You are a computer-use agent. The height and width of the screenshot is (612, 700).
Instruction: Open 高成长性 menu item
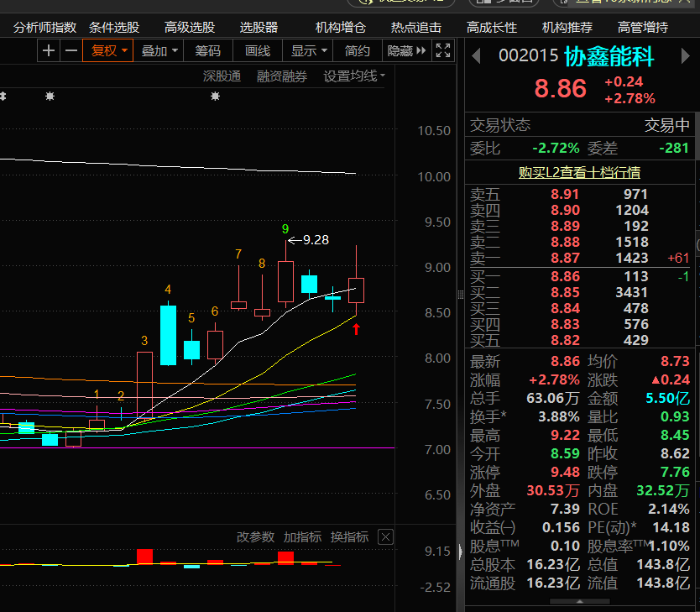click(492, 28)
